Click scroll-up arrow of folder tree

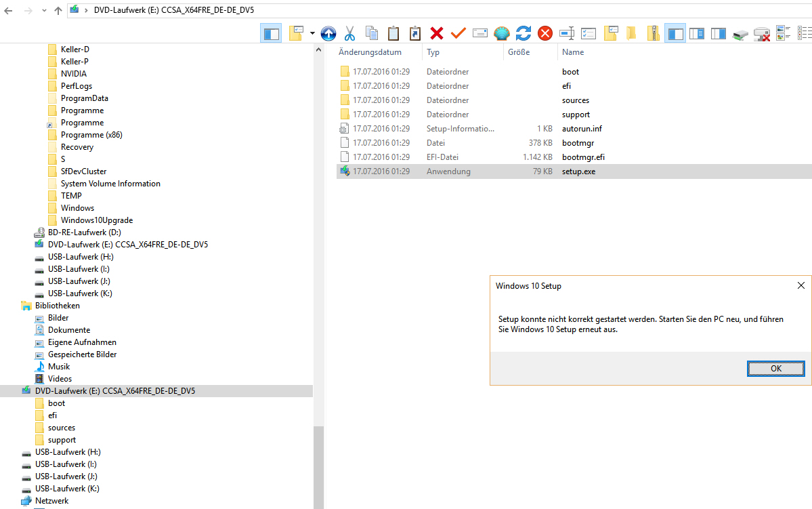318,49
